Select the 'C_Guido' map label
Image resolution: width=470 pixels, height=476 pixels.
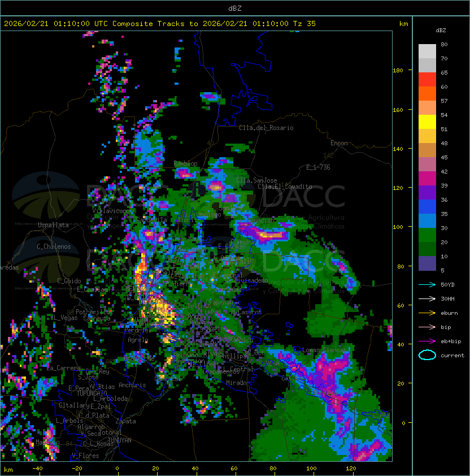click(x=69, y=281)
